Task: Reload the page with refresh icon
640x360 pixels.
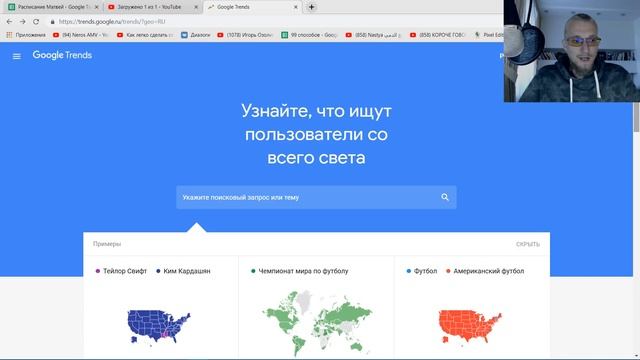Action: click(36, 22)
